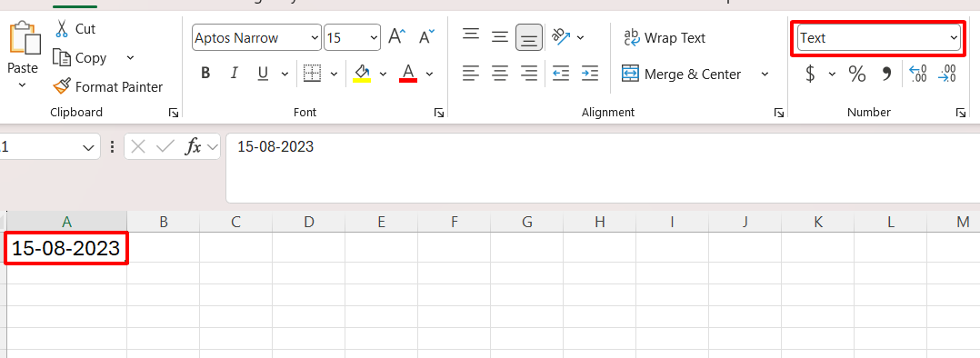Image resolution: width=980 pixels, height=358 pixels.
Task: Open the Text number format dropdown
Action: [x=879, y=38]
